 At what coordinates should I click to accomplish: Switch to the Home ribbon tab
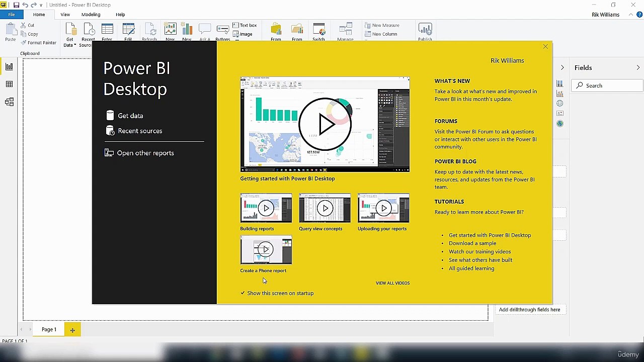coord(39,15)
